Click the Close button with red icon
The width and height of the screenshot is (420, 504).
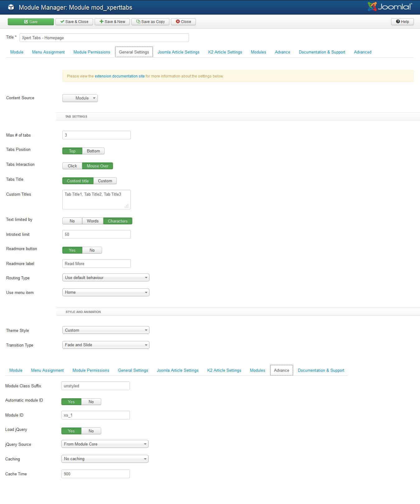(x=183, y=22)
